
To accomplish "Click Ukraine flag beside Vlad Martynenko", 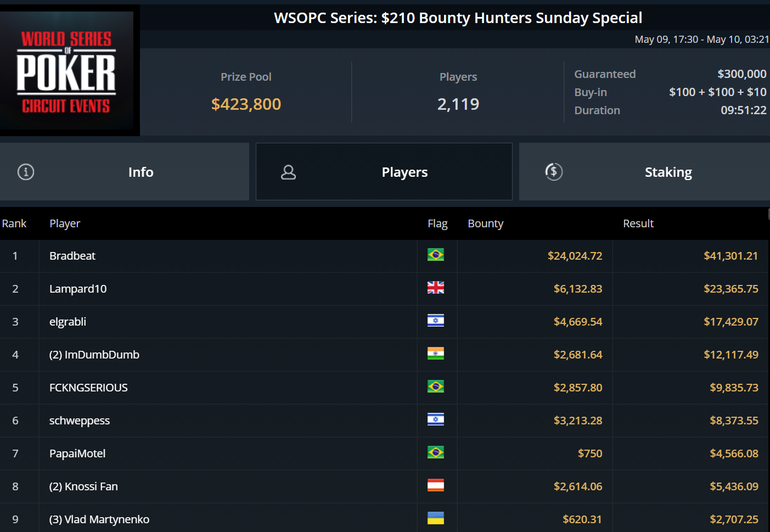I will [436, 518].
